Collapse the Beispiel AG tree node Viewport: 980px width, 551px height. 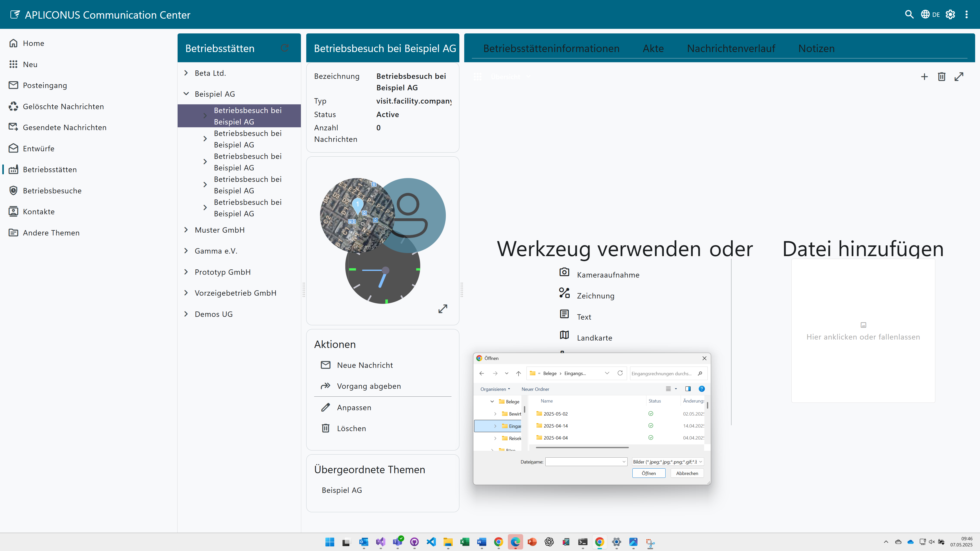tap(186, 94)
